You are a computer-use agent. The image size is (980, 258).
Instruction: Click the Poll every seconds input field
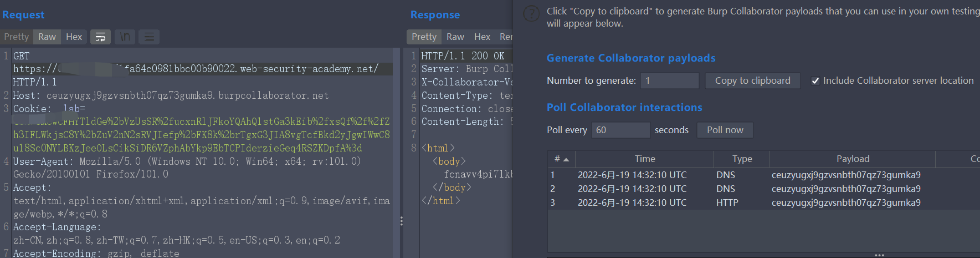click(x=620, y=130)
